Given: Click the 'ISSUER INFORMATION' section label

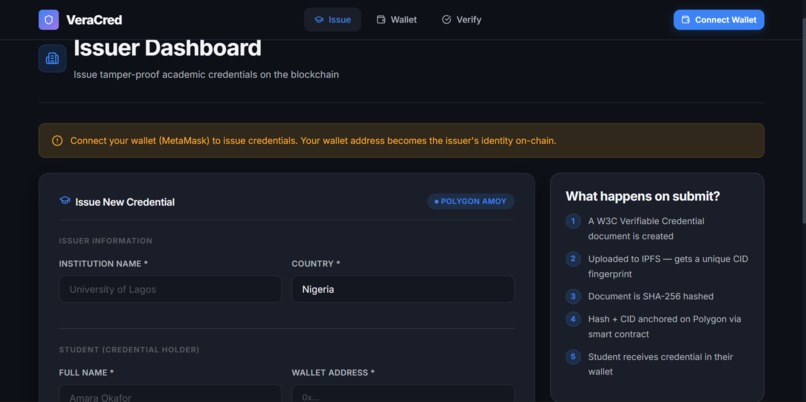Looking at the screenshot, I should point(105,241).
